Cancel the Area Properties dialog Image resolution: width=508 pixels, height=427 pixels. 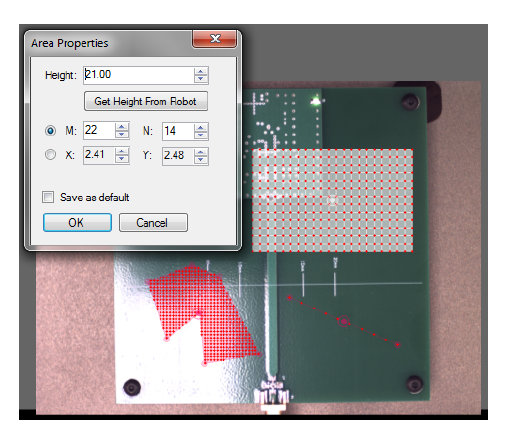coord(153,223)
